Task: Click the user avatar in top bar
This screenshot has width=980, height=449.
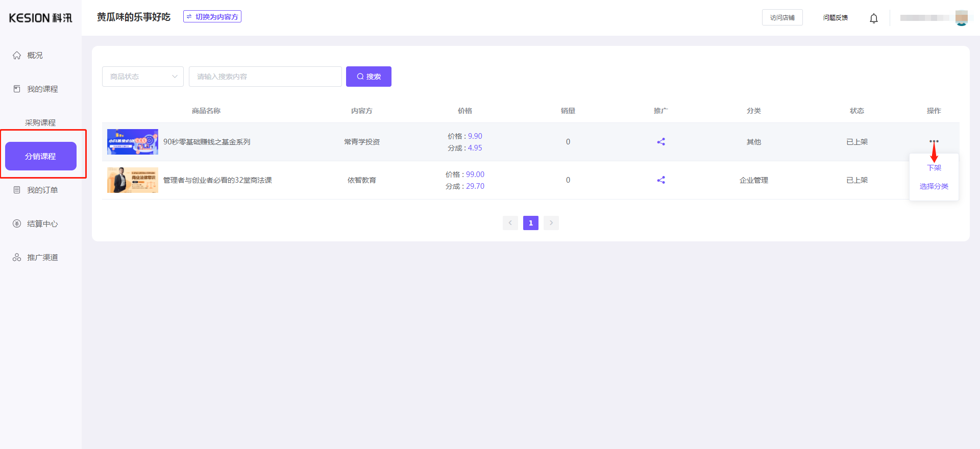Action: point(961,18)
